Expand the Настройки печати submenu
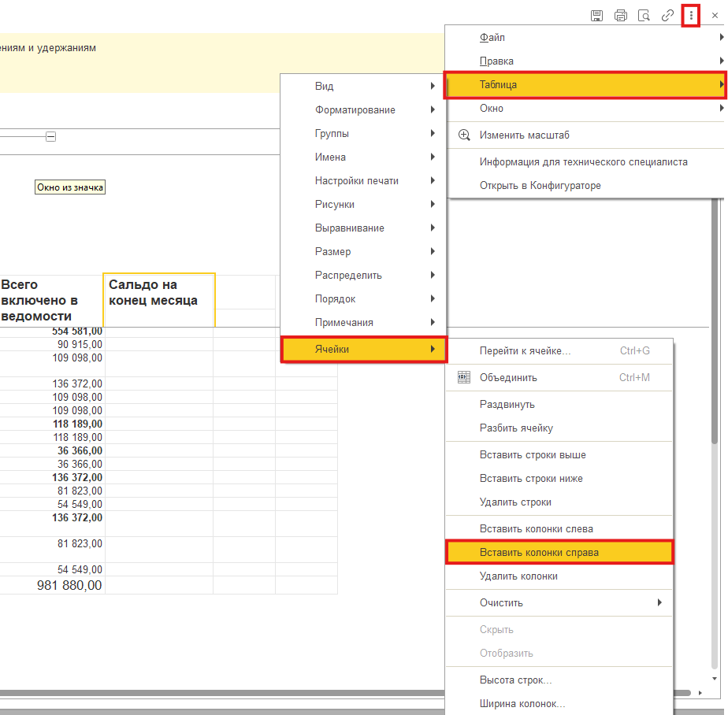The height and width of the screenshot is (715, 728). (x=363, y=181)
